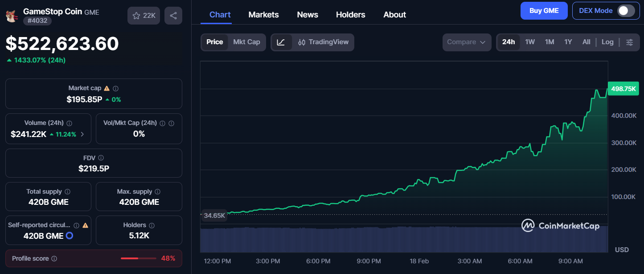Click the 48% profile score value
The height and width of the screenshot is (274, 644).
[x=168, y=258]
